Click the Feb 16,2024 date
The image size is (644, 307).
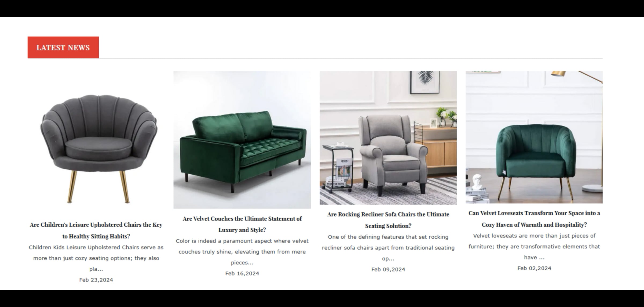[x=242, y=273]
